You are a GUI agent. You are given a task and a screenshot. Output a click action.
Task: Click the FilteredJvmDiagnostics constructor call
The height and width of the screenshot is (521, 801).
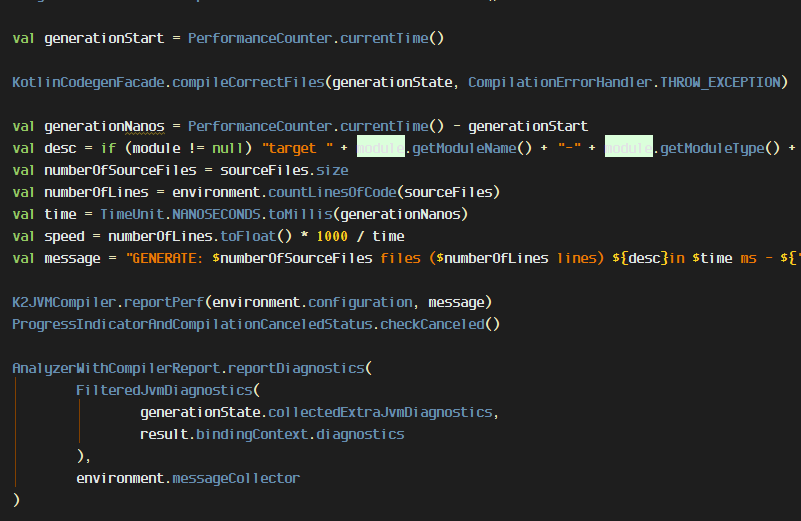click(x=164, y=390)
